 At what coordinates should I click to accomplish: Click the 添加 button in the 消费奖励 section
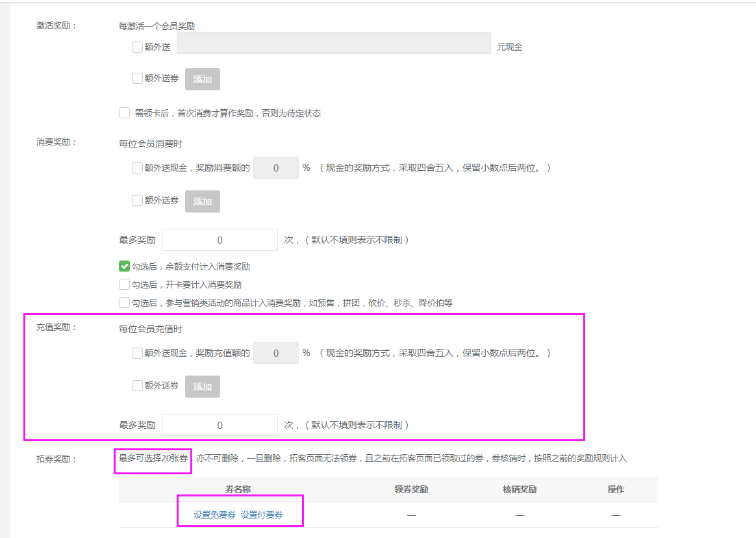point(202,201)
